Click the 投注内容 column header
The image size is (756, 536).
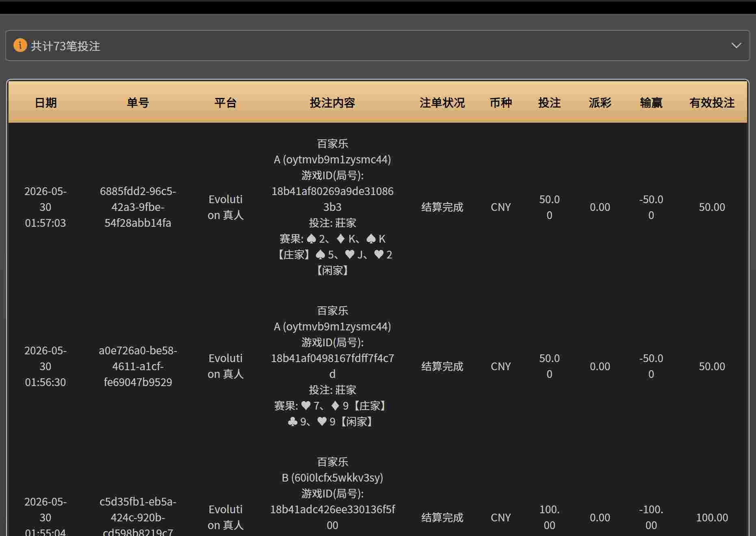pos(332,102)
